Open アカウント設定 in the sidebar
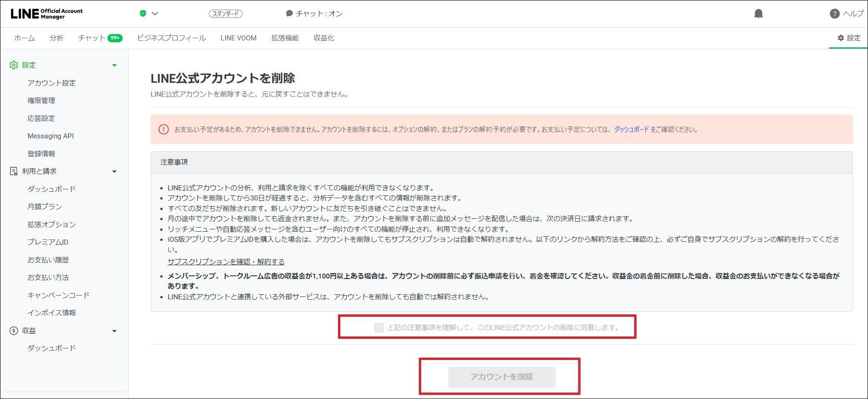 pos(51,83)
